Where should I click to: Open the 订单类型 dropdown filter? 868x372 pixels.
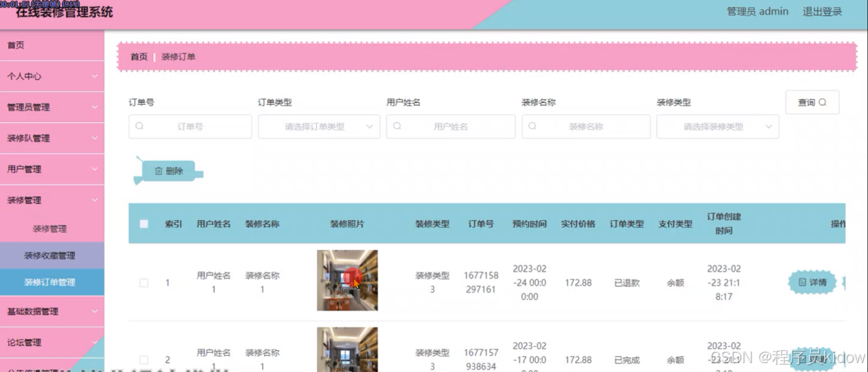click(x=319, y=126)
